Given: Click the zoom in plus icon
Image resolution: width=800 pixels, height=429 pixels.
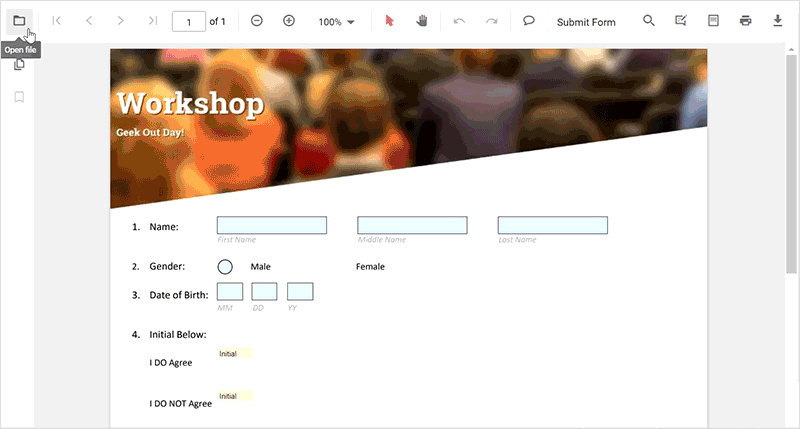Looking at the screenshot, I should pos(289,21).
